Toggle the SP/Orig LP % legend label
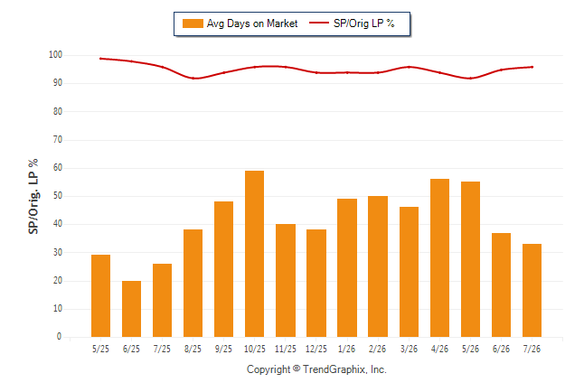The height and width of the screenshot is (392, 584). tap(364, 23)
